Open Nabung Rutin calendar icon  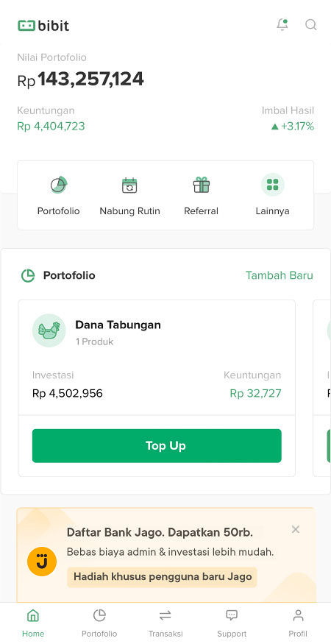click(x=129, y=185)
